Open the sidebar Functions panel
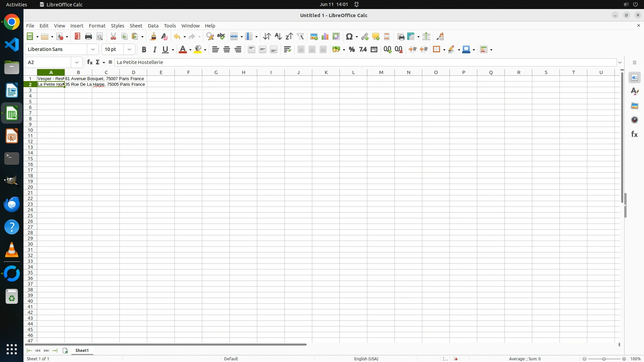Screen dimensions: 644x362 [634, 134]
